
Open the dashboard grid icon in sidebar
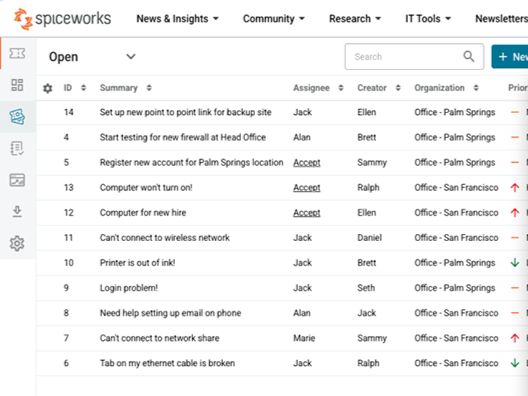coord(17,85)
